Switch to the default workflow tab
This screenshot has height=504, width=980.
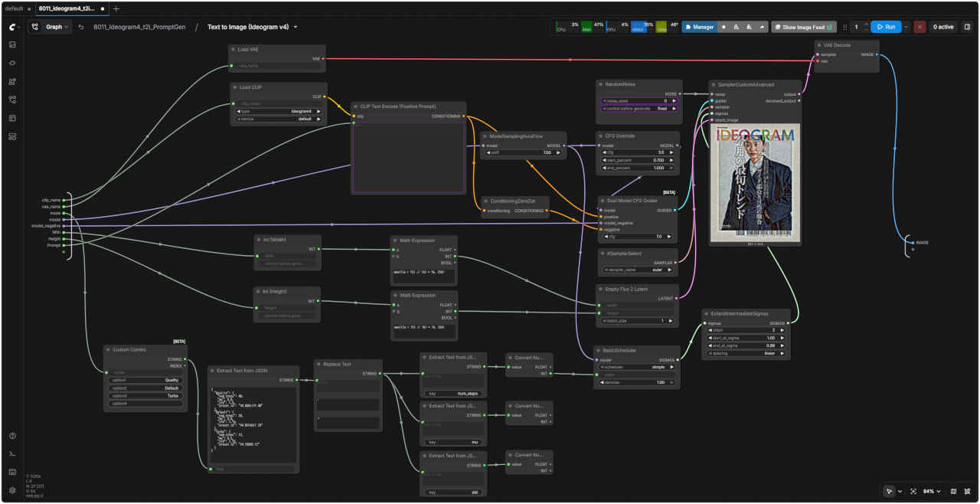pos(14,8)
